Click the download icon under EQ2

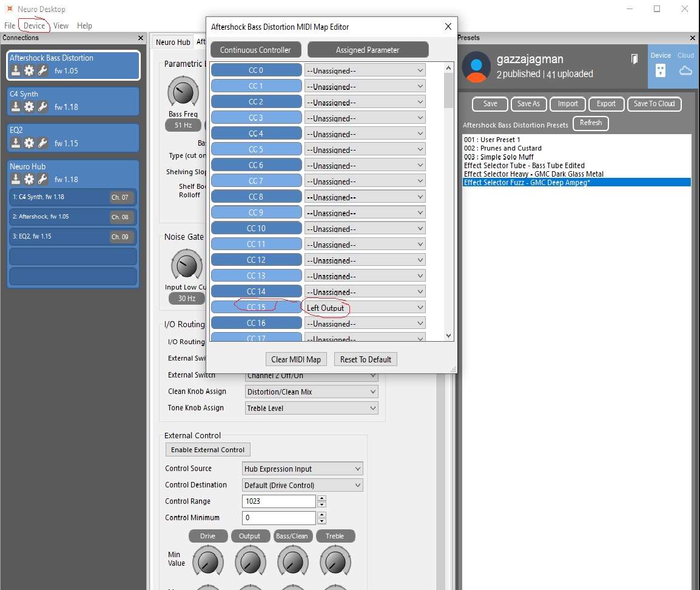click(x=16, y=143)
